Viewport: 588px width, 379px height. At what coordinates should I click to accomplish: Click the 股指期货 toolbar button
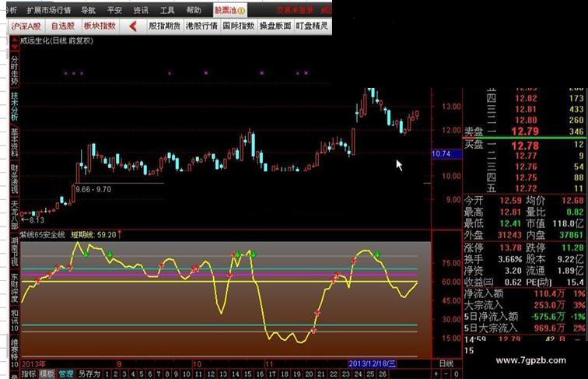point(165,26)
